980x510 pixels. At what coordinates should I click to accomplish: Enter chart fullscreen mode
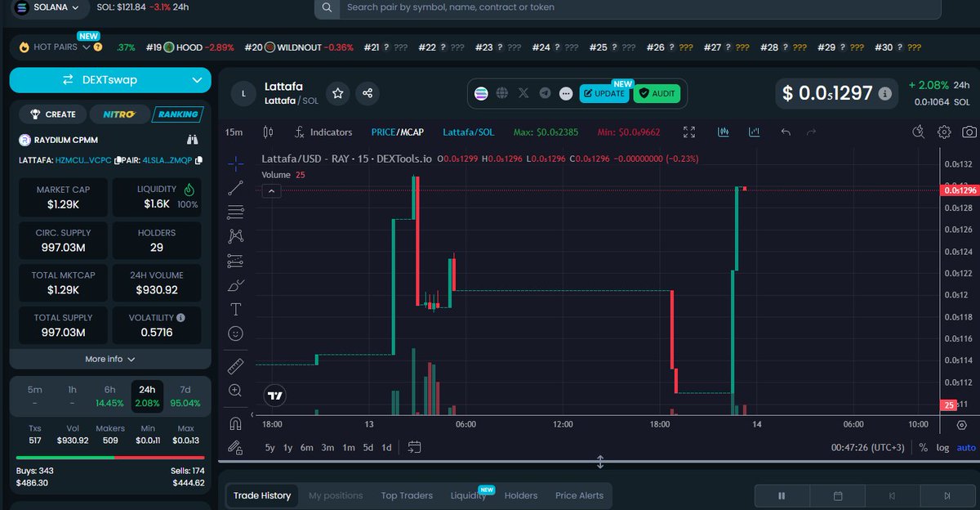pyautogui.click(x=689, y=132)
